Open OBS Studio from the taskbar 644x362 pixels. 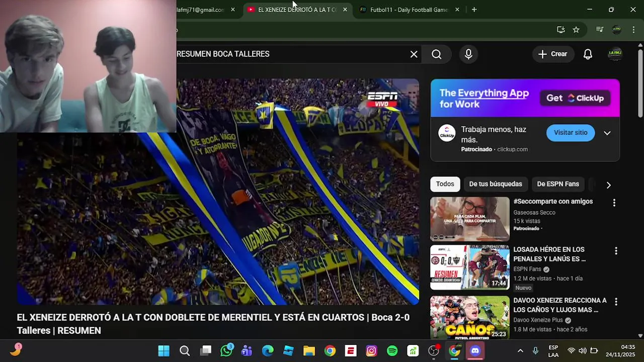pyautogui.click(x=434, y=351)
